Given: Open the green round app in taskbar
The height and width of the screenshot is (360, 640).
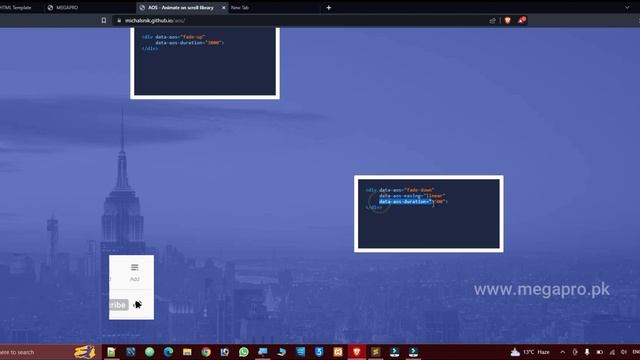Looking at the screenshot, I should (x=149, y=352).
